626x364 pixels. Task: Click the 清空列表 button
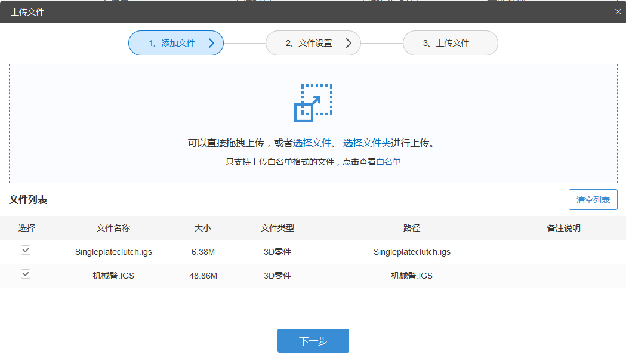[593, 199]
